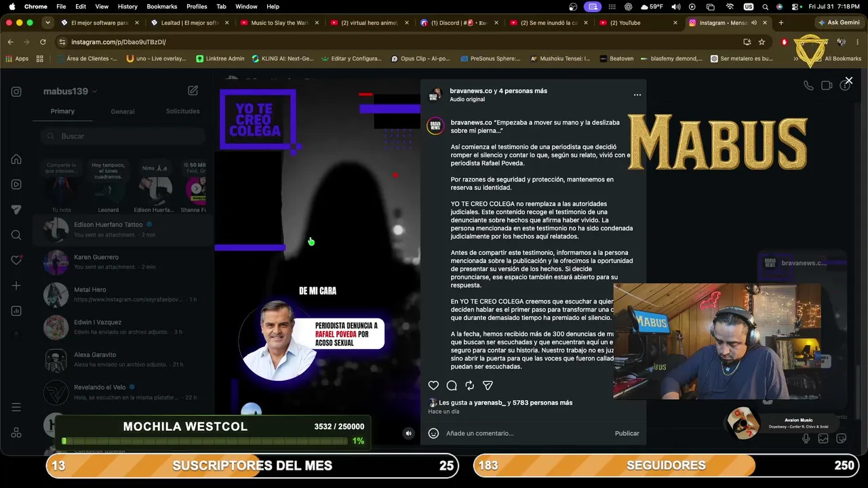This screenshot has height=488, width=868.
Task: Switch to the Discord browser tab
Action: pos(459,23)
